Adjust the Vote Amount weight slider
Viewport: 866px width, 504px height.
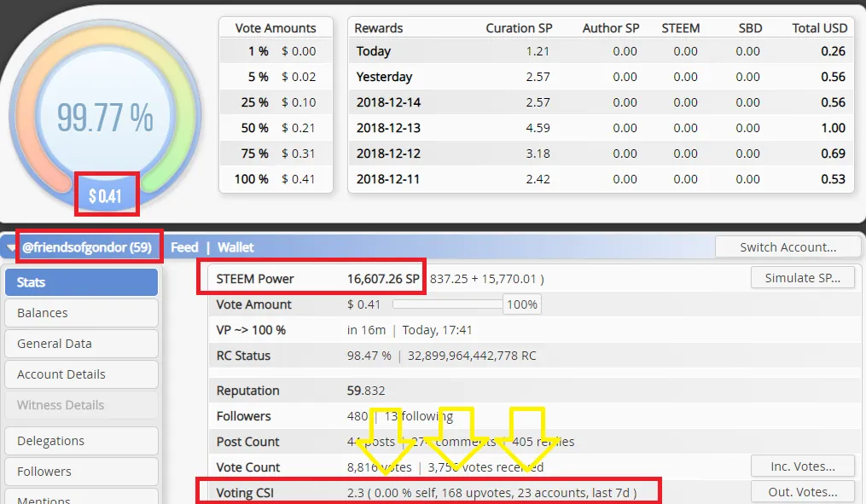(447, 304)
